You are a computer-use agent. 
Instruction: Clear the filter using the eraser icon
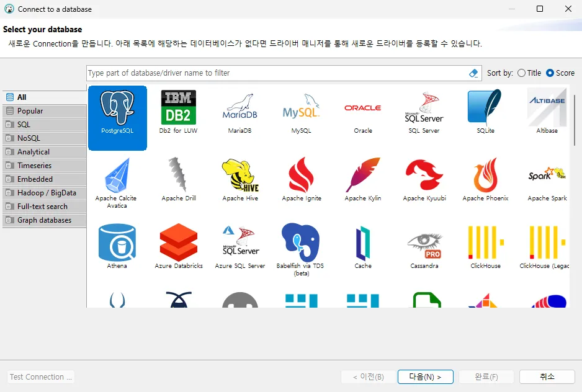(x=473, y=73)
